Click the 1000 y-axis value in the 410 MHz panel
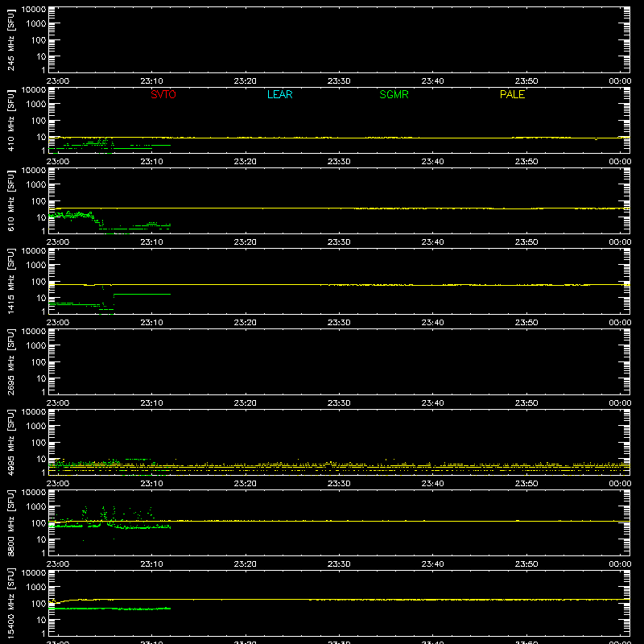 36,105
